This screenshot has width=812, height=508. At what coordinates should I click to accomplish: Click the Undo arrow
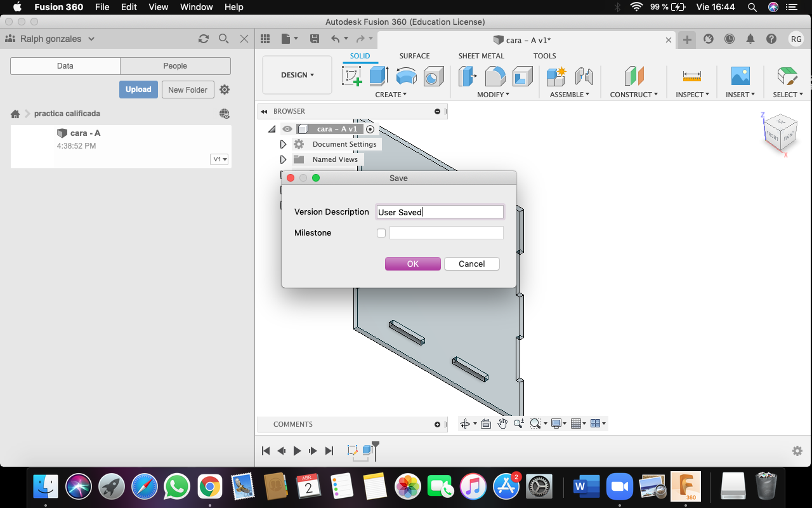pos(336,39)
